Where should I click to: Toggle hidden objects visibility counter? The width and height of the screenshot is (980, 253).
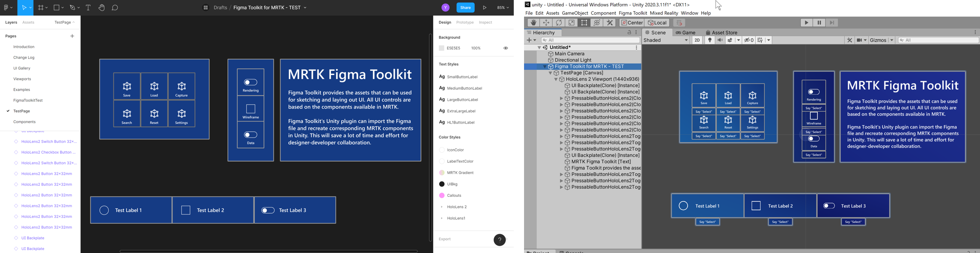[748, 40]
